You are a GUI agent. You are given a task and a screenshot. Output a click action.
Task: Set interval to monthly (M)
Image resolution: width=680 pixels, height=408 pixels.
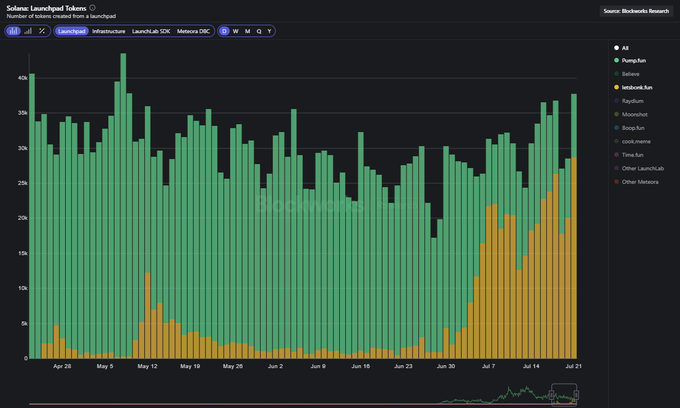pos(247,31)
